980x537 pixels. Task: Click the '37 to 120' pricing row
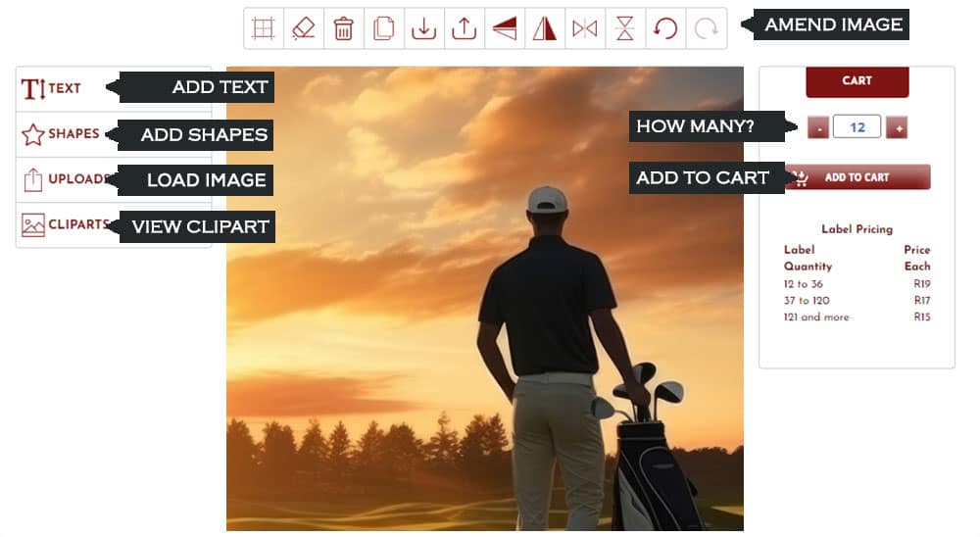[x=857, y=301]
